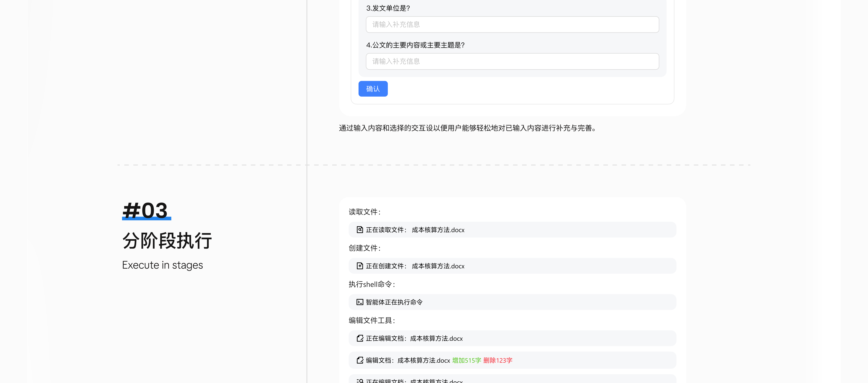868x383 pixels.
Task: Click the Execute in stages subtitle
Action: click(x=162, y=265)
